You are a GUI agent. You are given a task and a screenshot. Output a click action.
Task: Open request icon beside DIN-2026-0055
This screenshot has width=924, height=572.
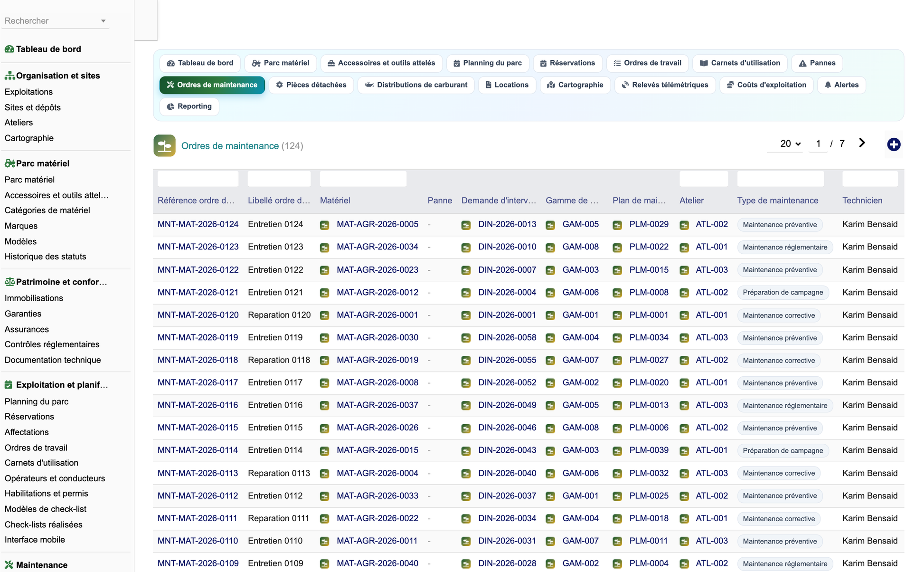point(466,361)
